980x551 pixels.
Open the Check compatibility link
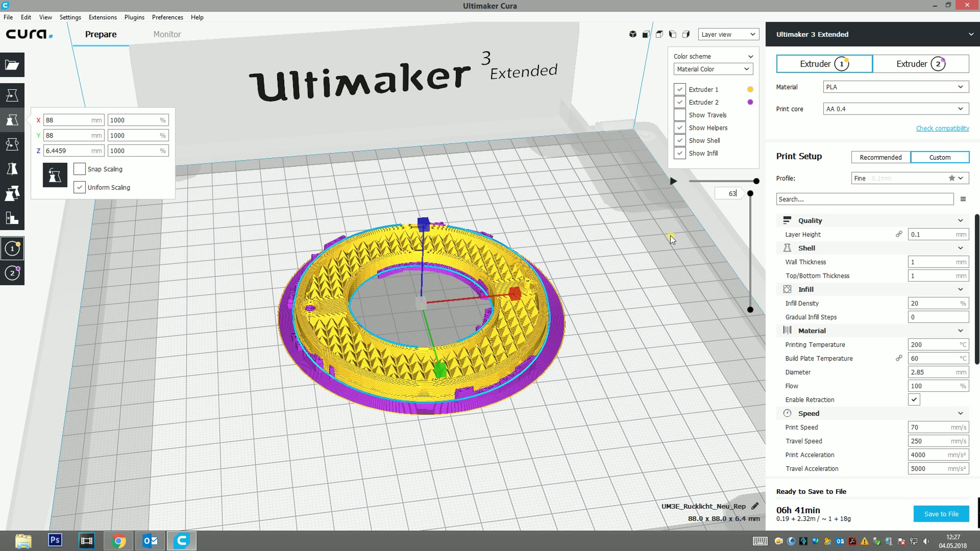942,128
